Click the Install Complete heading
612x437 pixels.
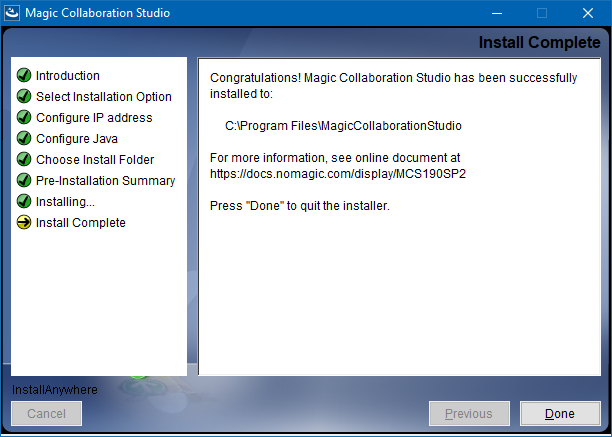(539, 43)
